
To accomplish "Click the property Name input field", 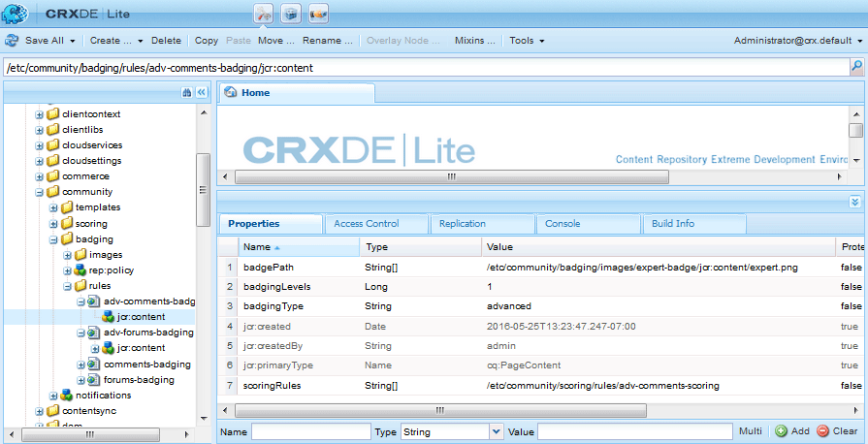I will (311, 431).
